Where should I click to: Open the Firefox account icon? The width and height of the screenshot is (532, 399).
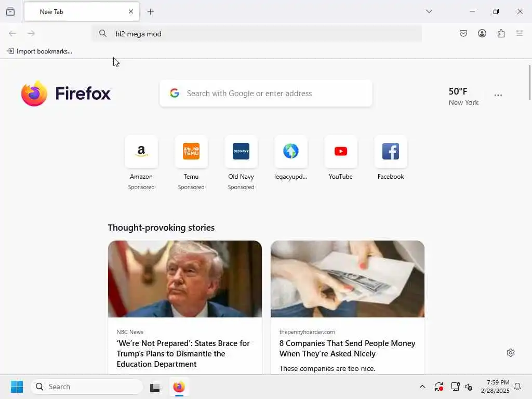482,33
